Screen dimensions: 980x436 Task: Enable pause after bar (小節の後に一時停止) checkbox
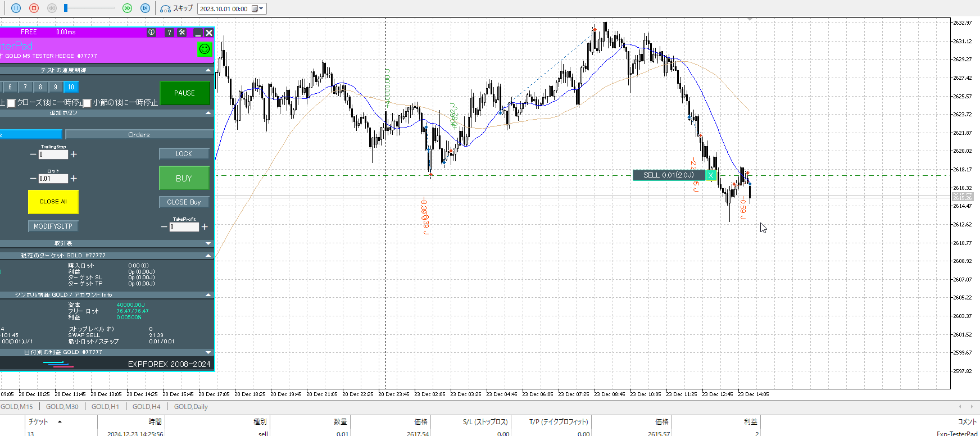click(x=87, y=103)
